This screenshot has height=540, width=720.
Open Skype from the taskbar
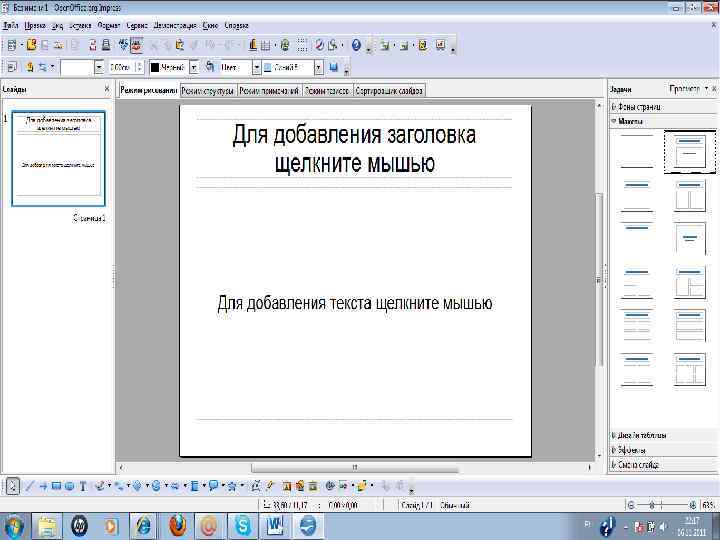point(242,525)
